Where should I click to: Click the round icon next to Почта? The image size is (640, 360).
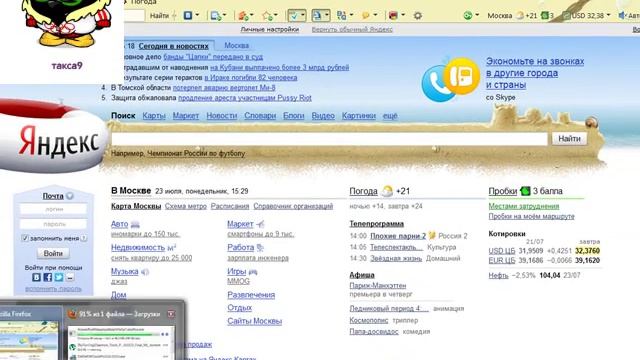click(70, 196)
